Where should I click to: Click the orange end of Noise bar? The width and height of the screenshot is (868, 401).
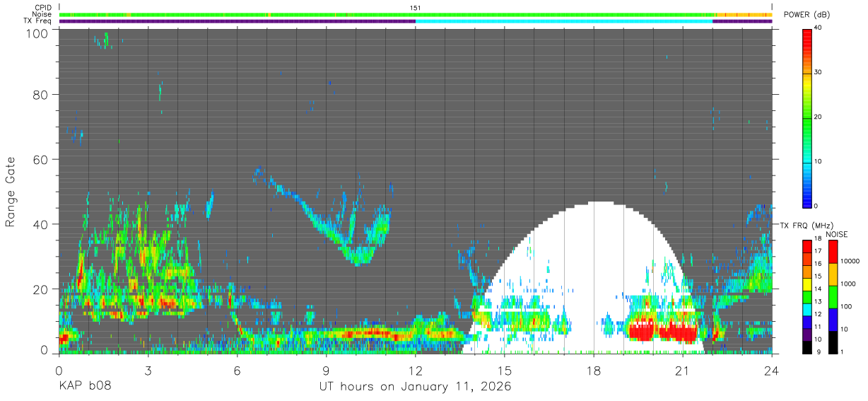(743, 14)
